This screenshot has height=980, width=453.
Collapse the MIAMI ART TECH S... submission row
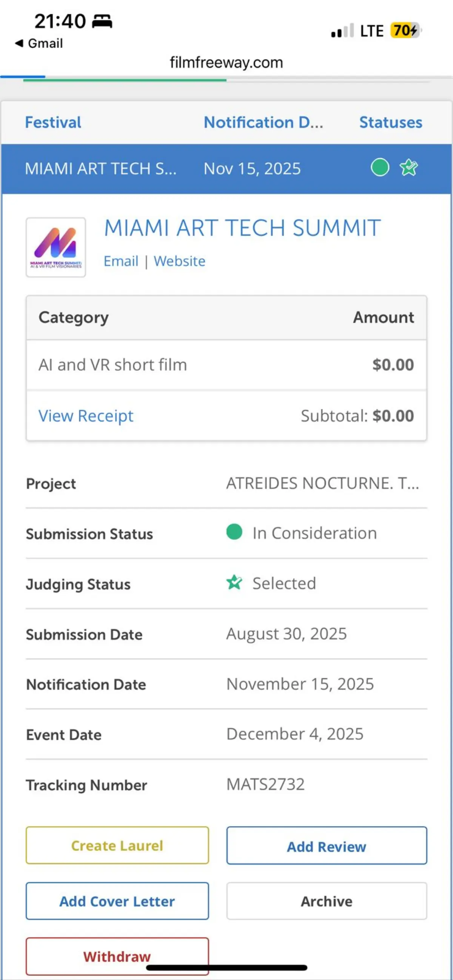click(226, 169)
